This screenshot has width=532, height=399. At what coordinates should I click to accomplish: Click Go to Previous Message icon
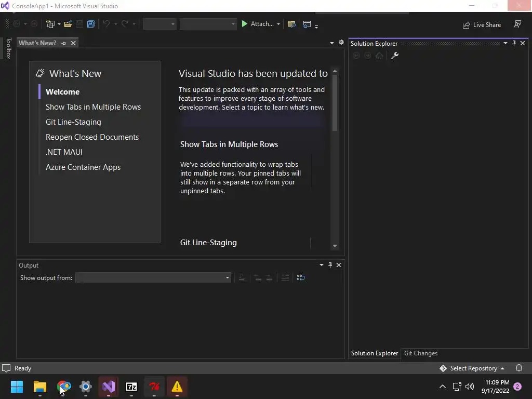tap(258, 278)
